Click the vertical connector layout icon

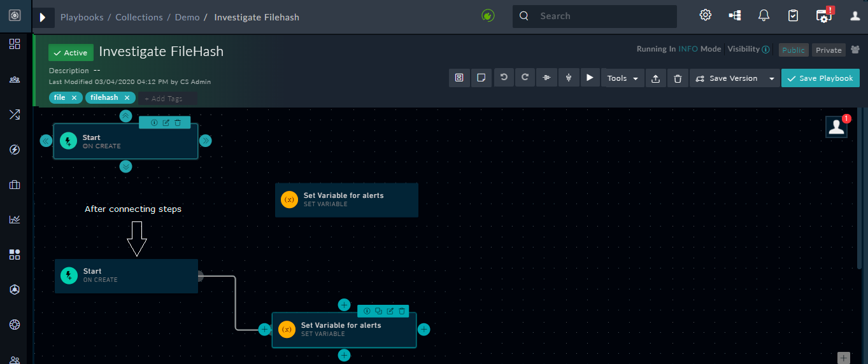coord(568,78)
